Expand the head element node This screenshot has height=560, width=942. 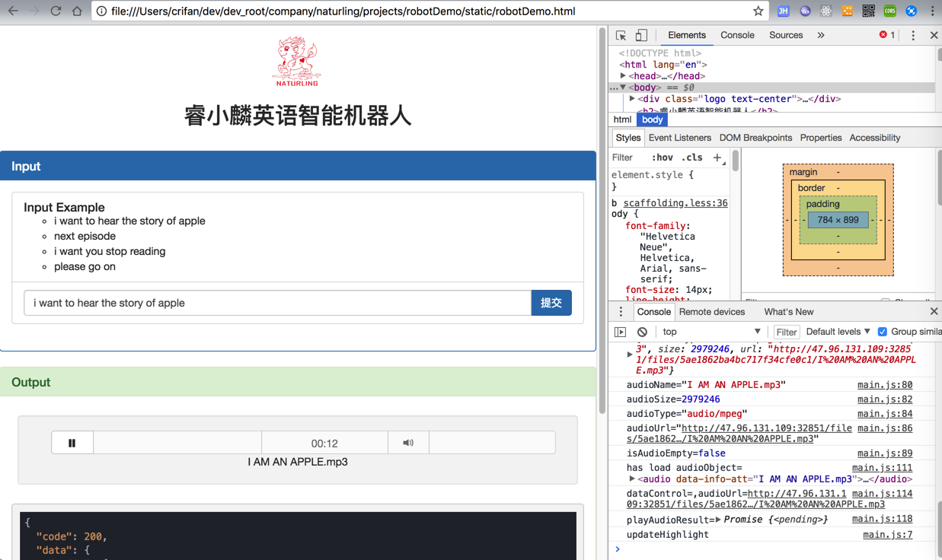(x=623, y=76)
